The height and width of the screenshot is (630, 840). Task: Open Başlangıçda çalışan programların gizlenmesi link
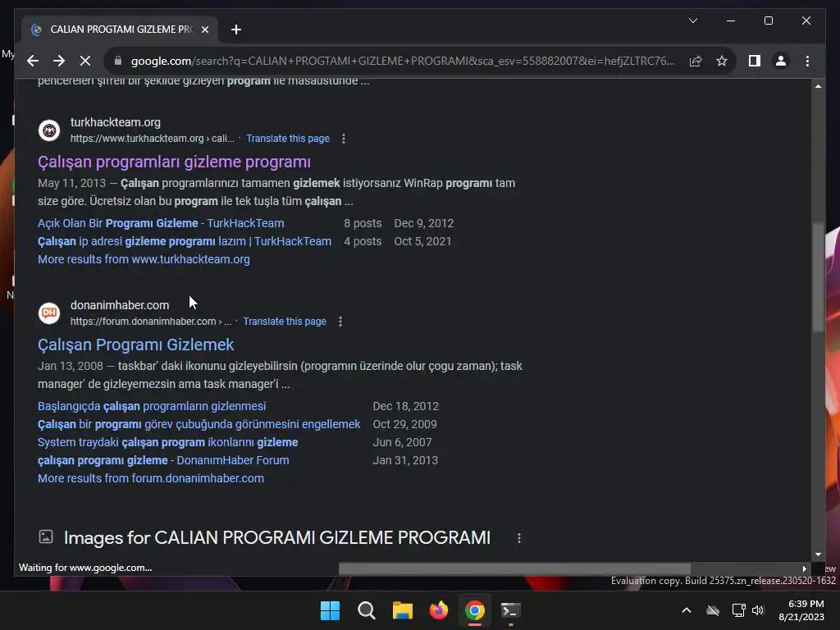tap(152, 406)
